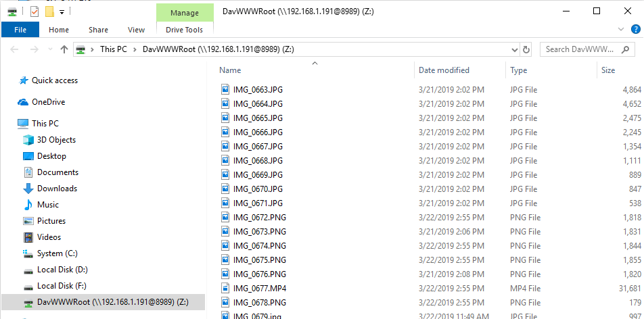This screenshot has width=644, height=319.
Task: Click the search magnifier icon
Action: (x=625, y=49)
